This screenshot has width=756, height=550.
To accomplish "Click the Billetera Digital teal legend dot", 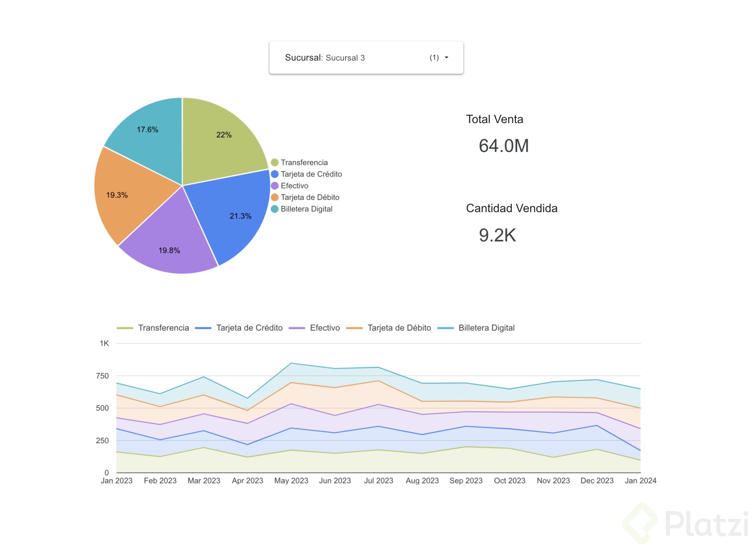I will [274, 209].
